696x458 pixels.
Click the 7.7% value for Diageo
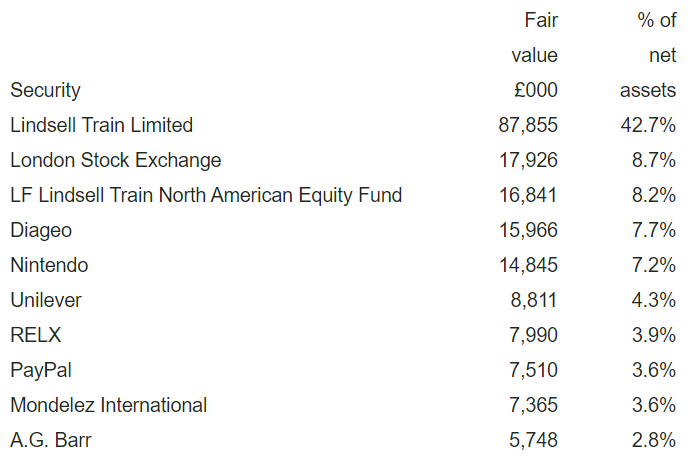[x=654, y=230]
